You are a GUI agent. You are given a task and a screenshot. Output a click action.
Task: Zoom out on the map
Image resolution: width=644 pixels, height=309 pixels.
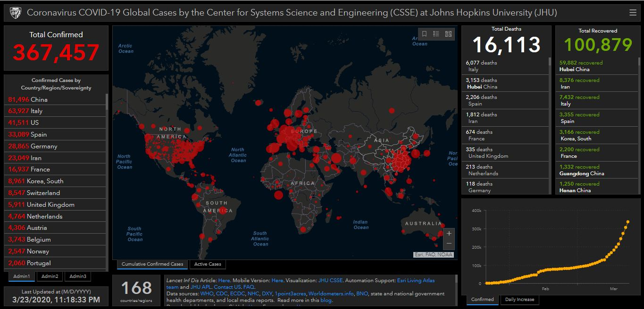[449, 244]
